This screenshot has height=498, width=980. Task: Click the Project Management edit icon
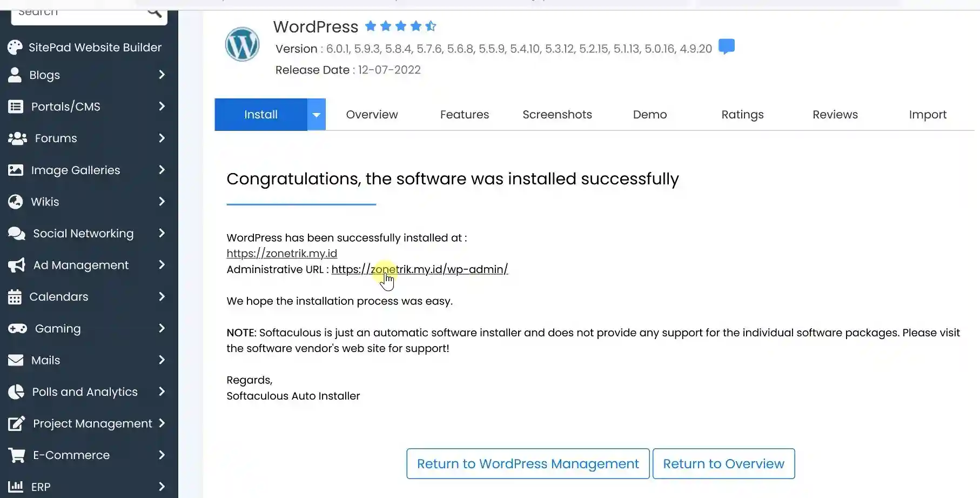click(x=16, y=423)
